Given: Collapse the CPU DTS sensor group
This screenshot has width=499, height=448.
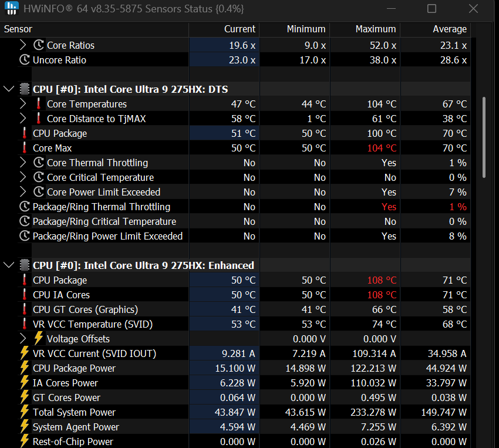Looking at the screenshot, I should (9, 89).
